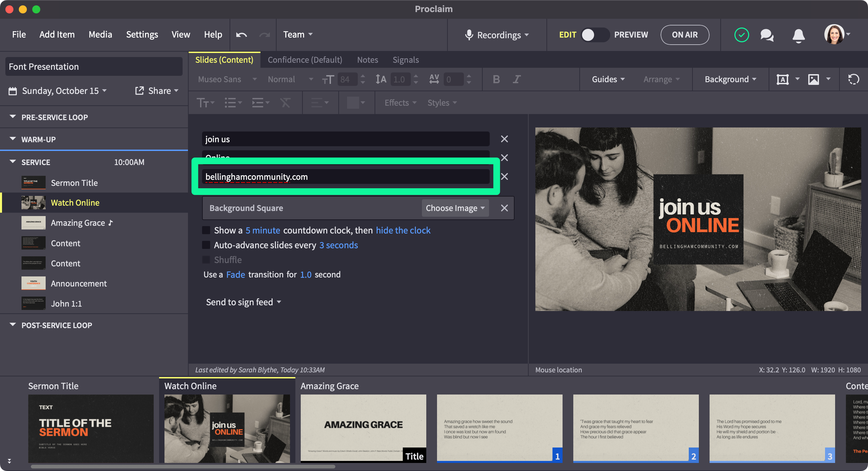Enable the countdown clock checkbox
This screenshot has width=868, height=471.
(x=206, y=230)
